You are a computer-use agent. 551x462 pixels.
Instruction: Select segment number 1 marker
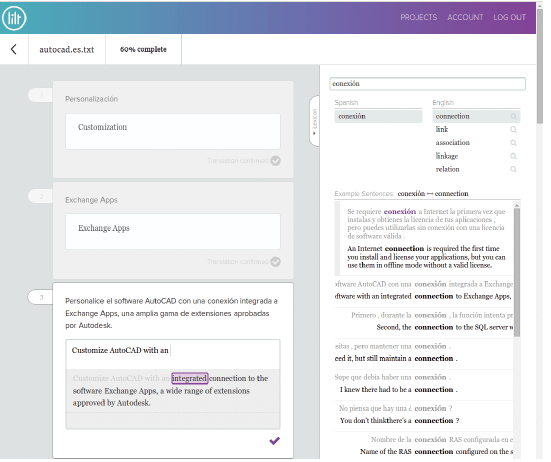[x=41, y=95]
